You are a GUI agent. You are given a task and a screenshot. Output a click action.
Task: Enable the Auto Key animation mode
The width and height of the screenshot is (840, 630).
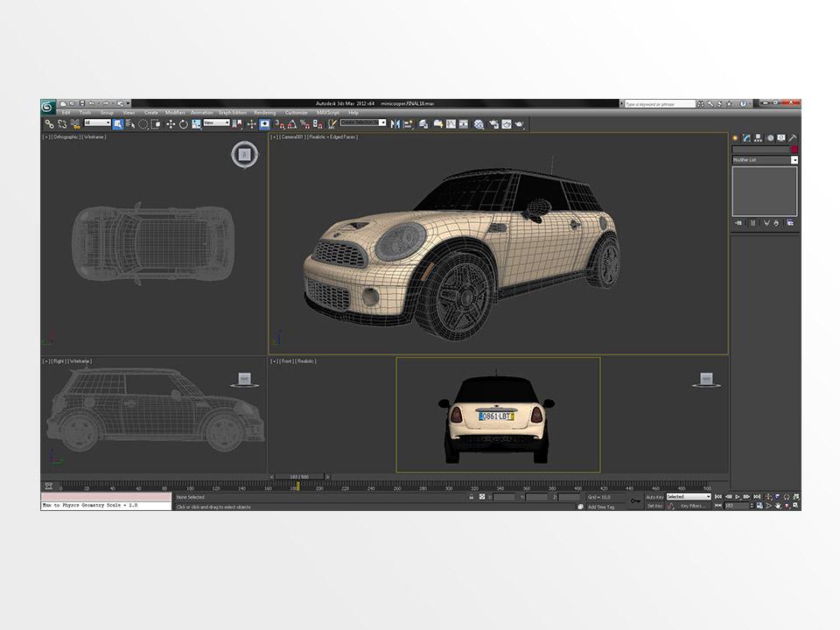[x=654, y=497]
